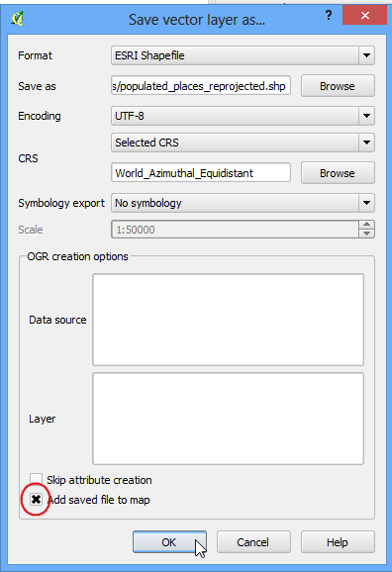Toggle Skip attribute creation checkbox
392x572 pixels.
pos(37,480)
